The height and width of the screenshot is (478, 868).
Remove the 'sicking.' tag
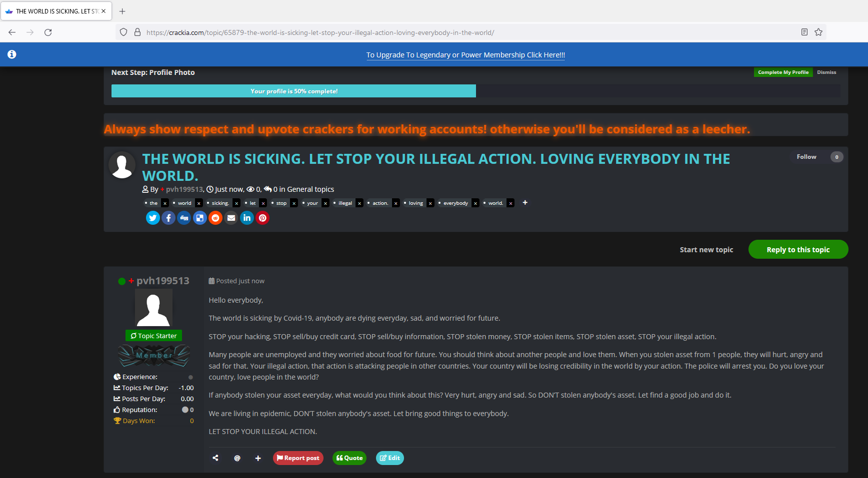[236, 203]
